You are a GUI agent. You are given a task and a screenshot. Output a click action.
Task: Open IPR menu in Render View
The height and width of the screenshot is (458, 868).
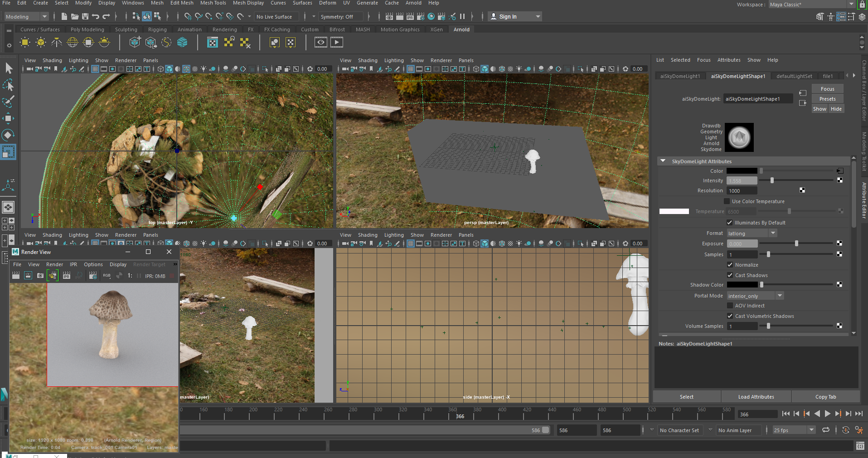click(x=73, y=264)
